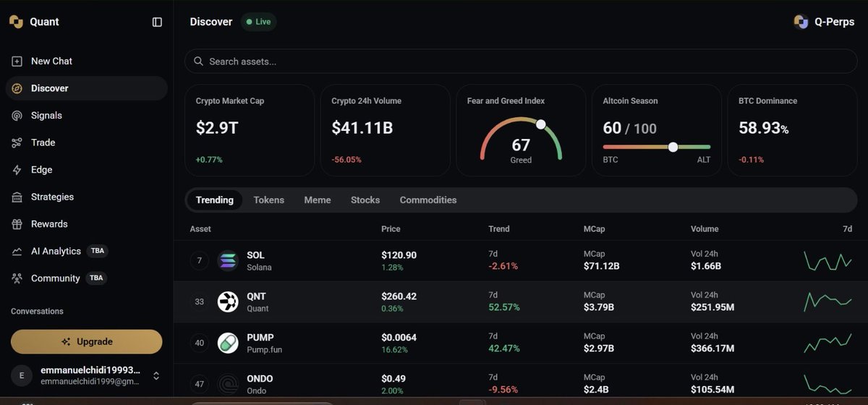Click the TBA badge beside AI Analytics
The width and height of the screenshot is (868, 405).
click(97, 251)
